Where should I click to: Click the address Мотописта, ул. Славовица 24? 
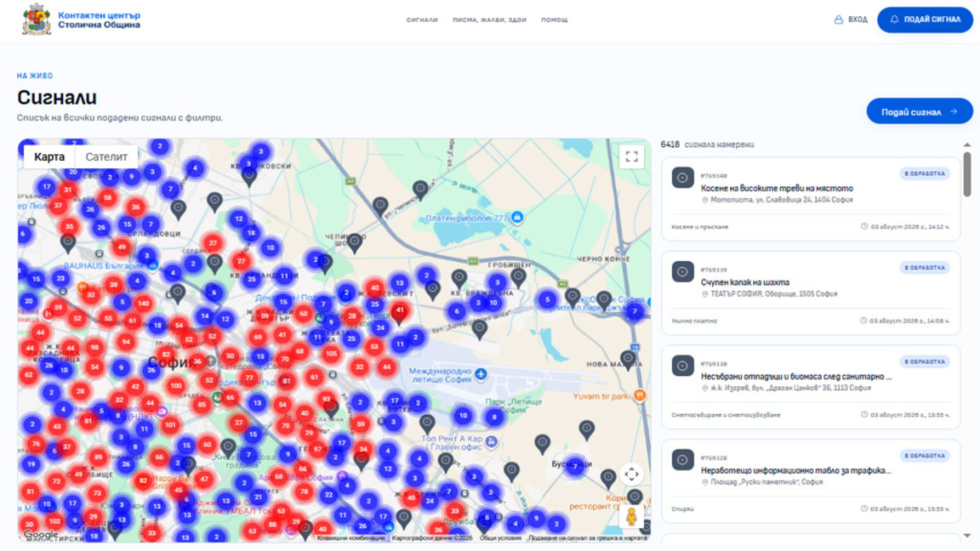click(781, 200)
